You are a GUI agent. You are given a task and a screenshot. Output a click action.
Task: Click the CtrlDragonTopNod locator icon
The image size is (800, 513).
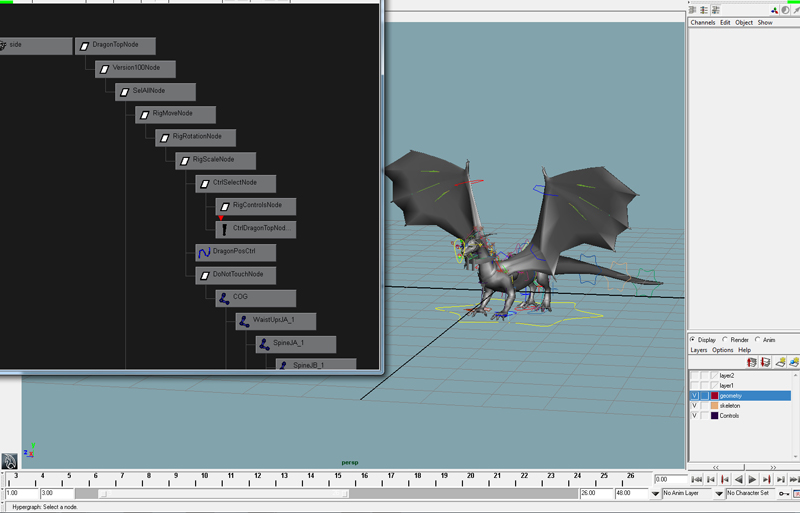224,230
